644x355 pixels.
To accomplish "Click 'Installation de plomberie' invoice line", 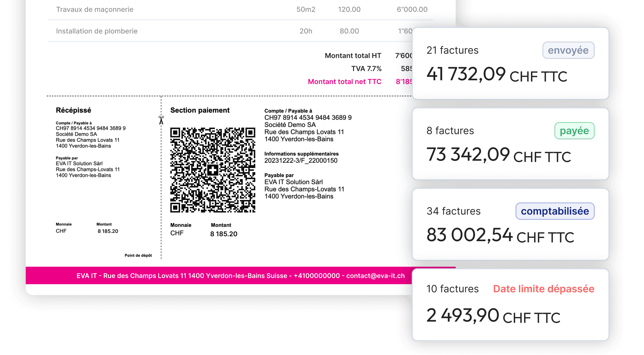I will pos(97,31).
